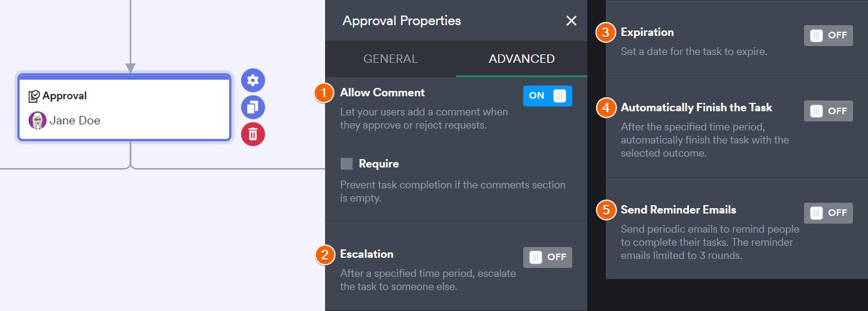Screen dimensions: 868x311
Task: Switch to the GENERAL tab
Action: click(390, 59)
